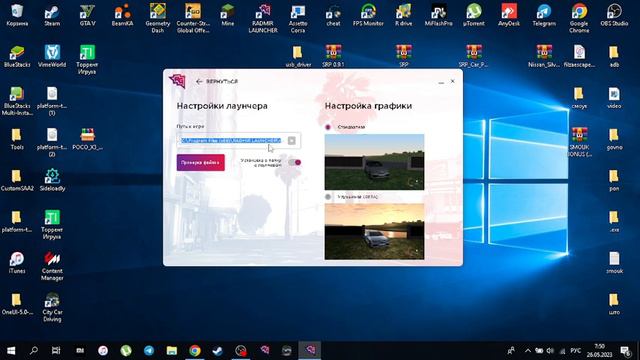Open the volume control in system tray

pyautogui.click(x=550, y=351)
